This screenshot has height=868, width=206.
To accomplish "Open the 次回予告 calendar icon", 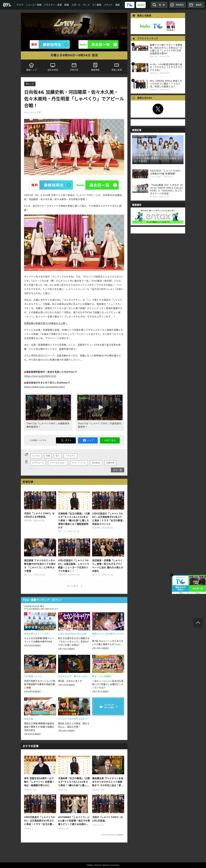I will (x=74, y=67).
